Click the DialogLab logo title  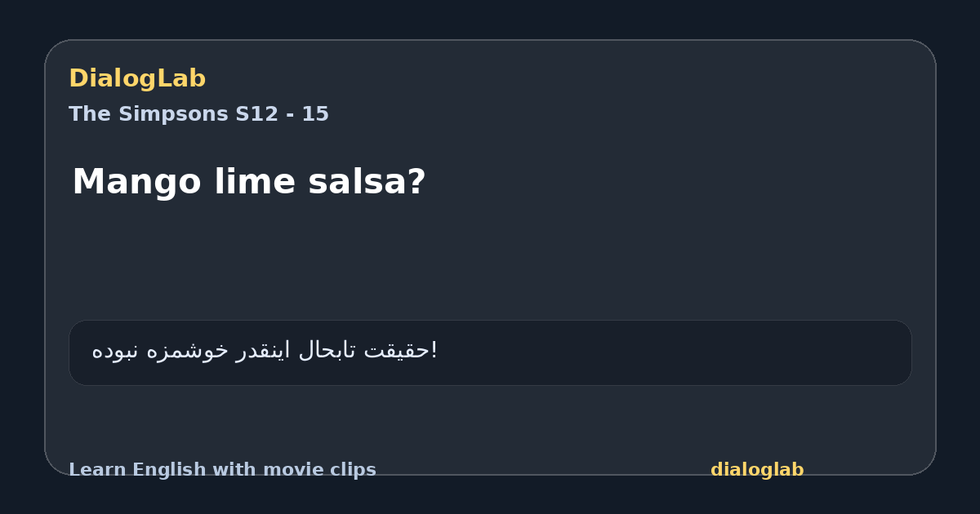[x=137, y=78]
